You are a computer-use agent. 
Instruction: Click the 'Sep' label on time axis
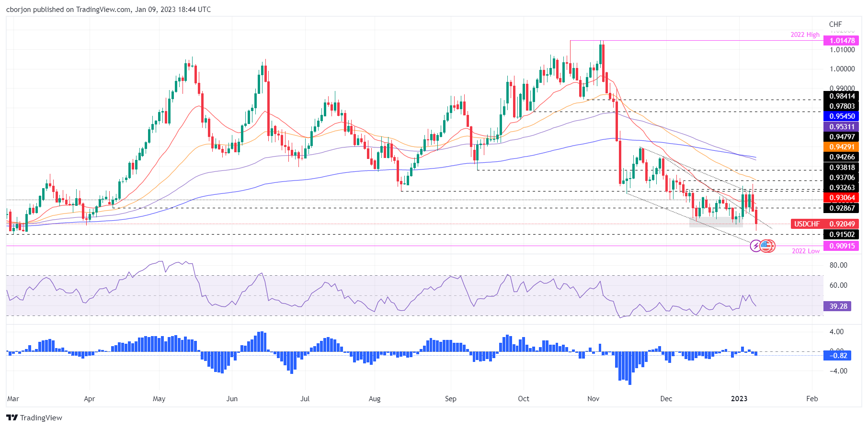point(451,399)
